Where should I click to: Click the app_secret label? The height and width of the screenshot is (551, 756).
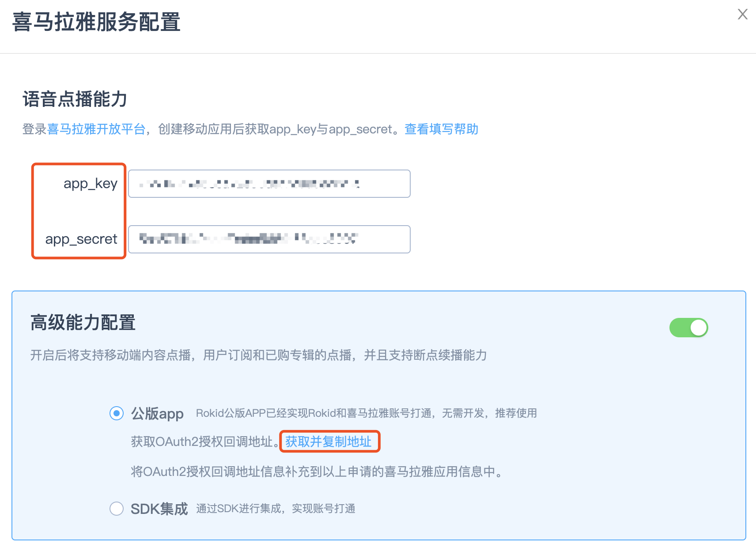81,239
